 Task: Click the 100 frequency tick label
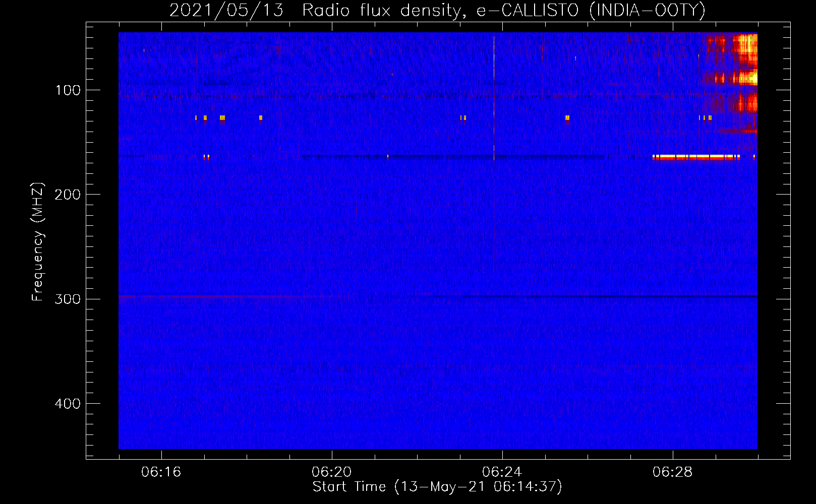(68, 90)
